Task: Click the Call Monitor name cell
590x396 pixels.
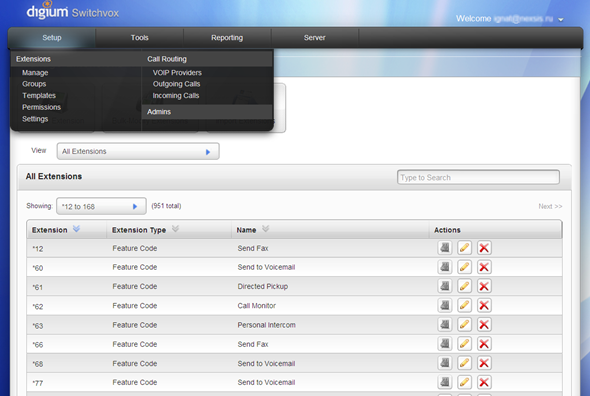Action: [257, 306]
